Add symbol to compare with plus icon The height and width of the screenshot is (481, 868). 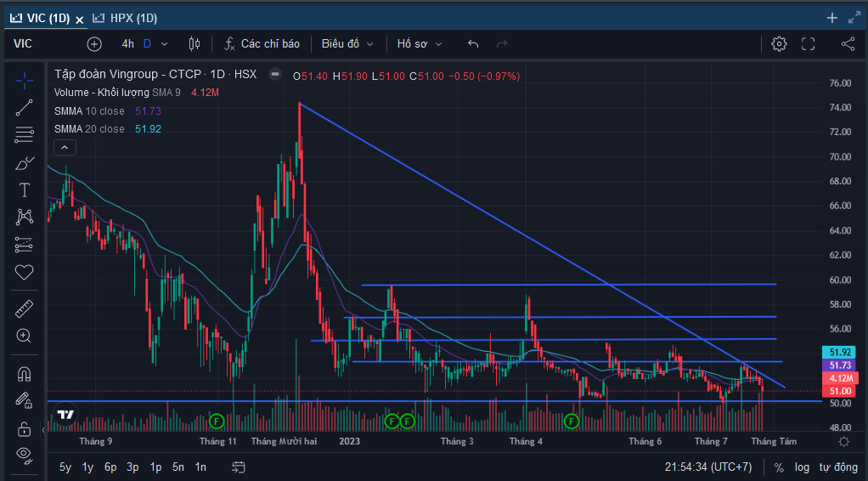tap(94, 44)
